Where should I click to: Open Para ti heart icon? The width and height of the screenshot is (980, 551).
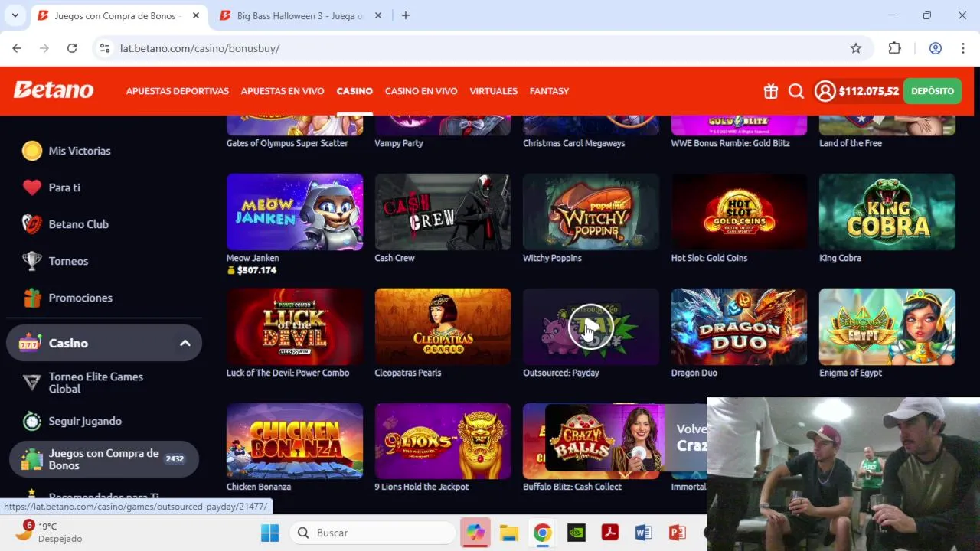click(31, 187)
